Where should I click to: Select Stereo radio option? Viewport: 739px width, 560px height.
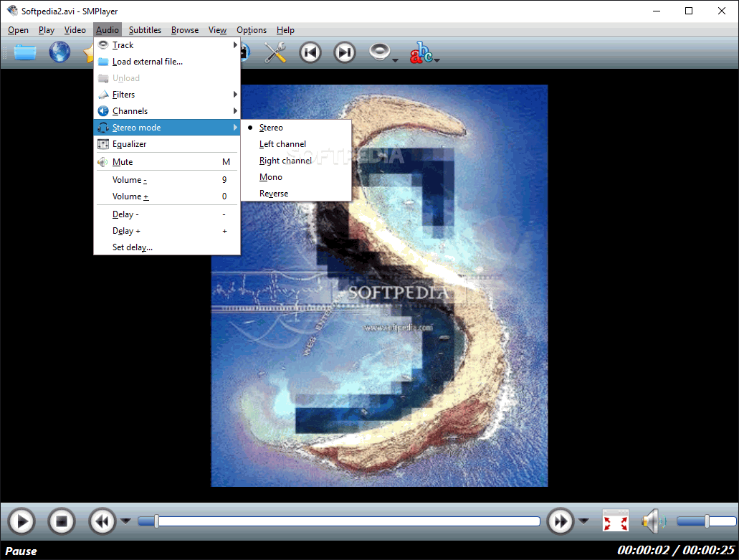coord(296,128)
